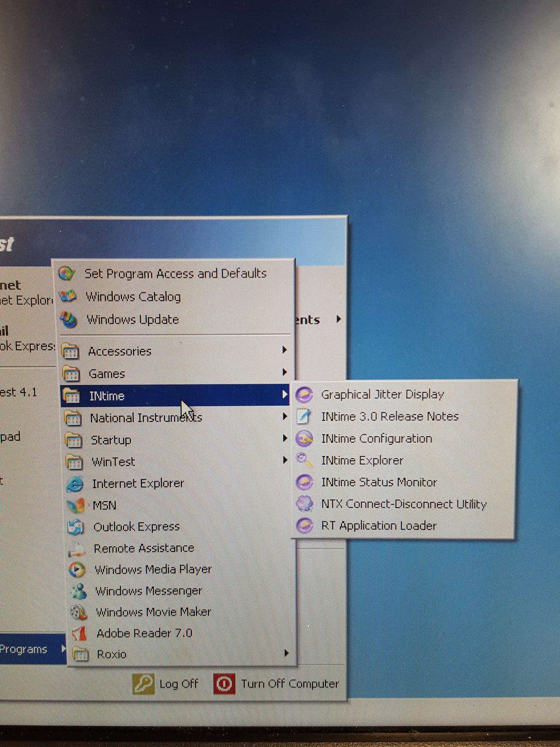Click the Internet Explorer icon in Programs
Image resolution: width=560 pixels, height=747 pixels.
[75, 484]
